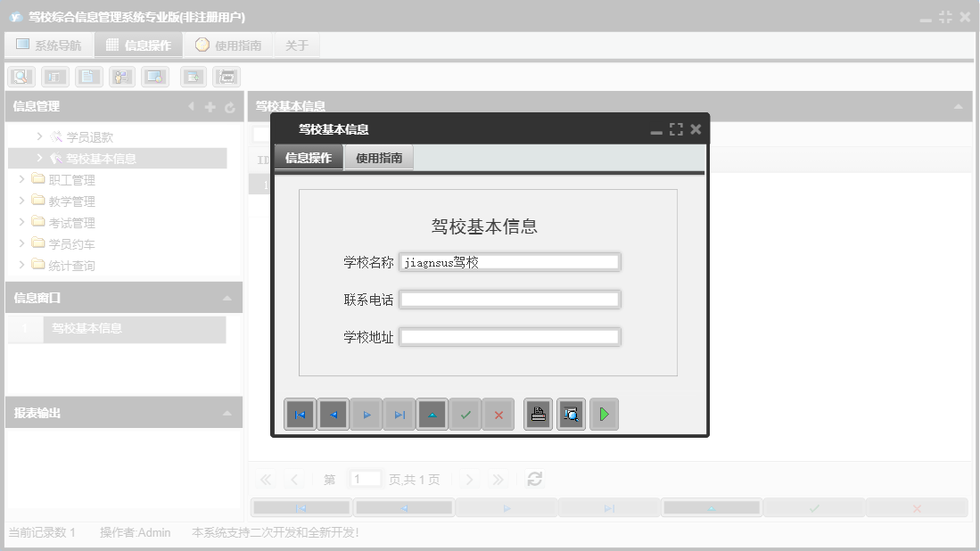The height and width of the screenshot is (551, 980).
Task: Click the refresh icon in the pagination bar
Action: 534,479
